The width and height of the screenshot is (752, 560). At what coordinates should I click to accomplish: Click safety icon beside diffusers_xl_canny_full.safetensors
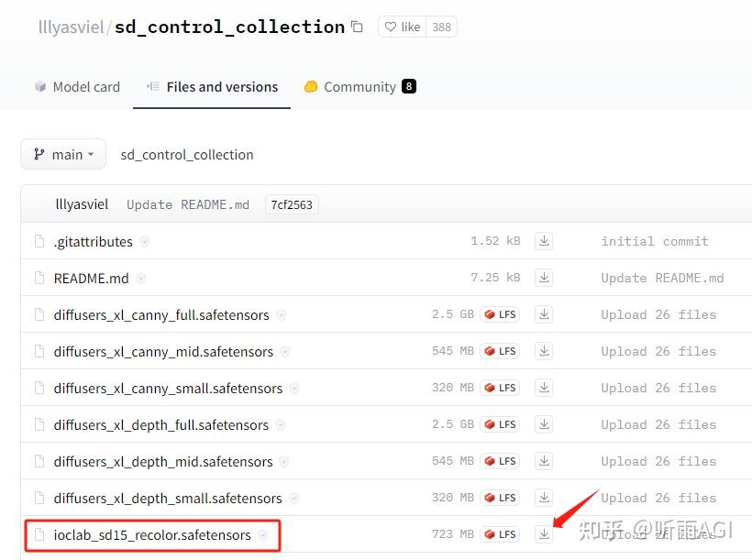(281, 315)
